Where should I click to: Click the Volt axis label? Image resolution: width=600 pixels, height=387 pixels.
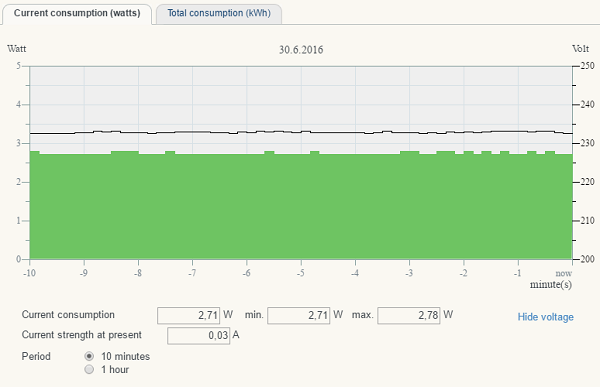point(580,49)
